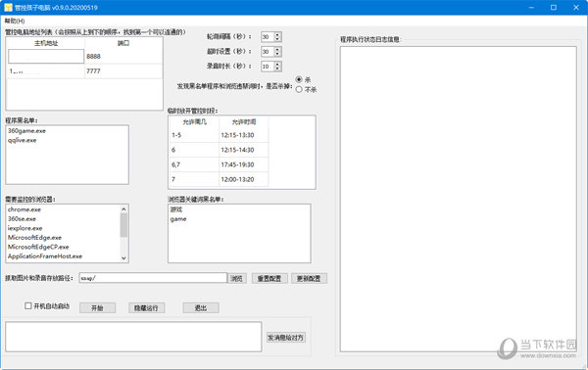Select iexplore.exe in monitored browsers list
The height and width of the screenshot is (370, 588).
click(25, 228)
